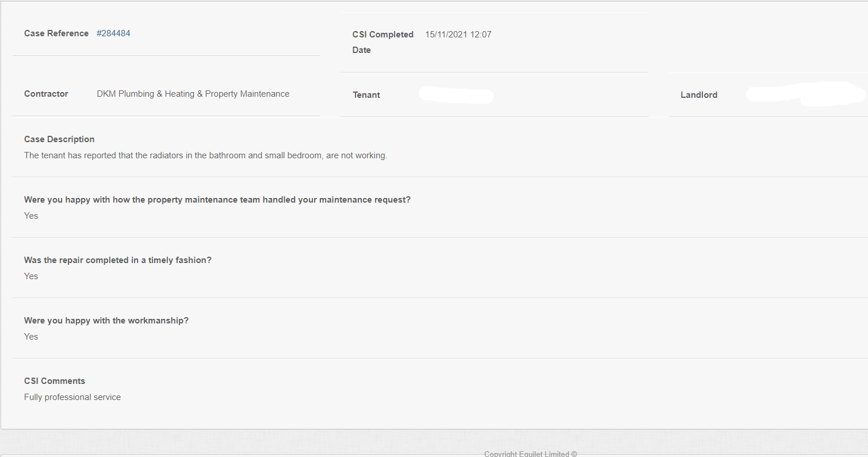
Task: Click the Case Description heading
Action: [59, 139]
